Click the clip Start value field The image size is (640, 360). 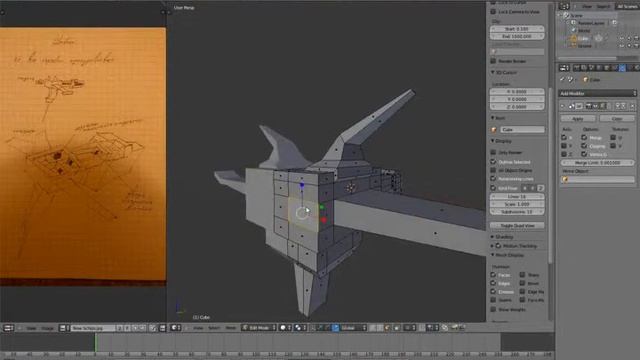point(517,29)
